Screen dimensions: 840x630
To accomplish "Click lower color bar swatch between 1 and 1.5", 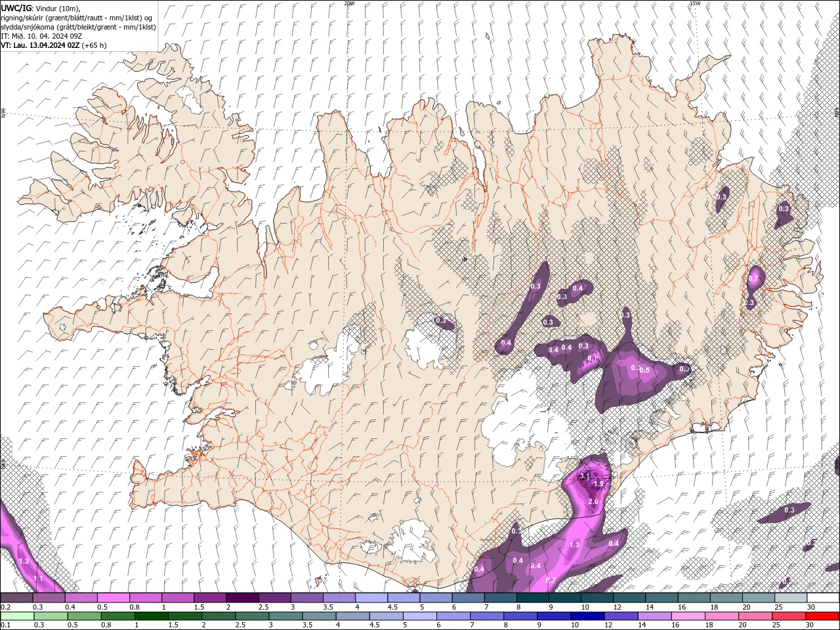I will tap(151, 616).
